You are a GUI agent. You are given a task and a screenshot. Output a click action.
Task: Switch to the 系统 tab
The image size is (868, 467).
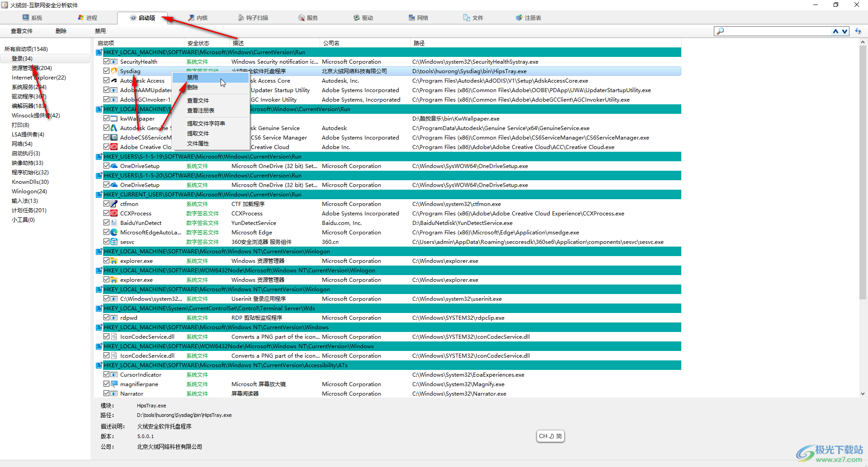click(32, 18)
